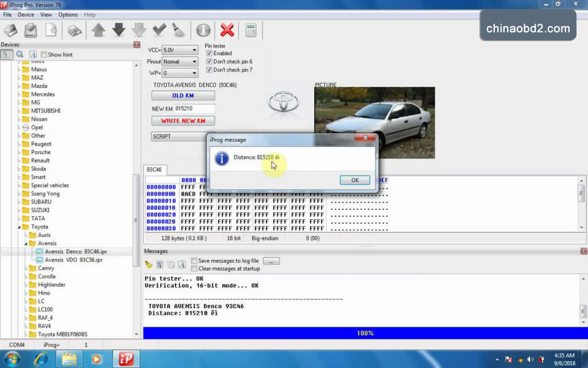Toggle Don't check pin 6 checkbox
Screen dimensions: 588x368
click(x=209, y=62)
